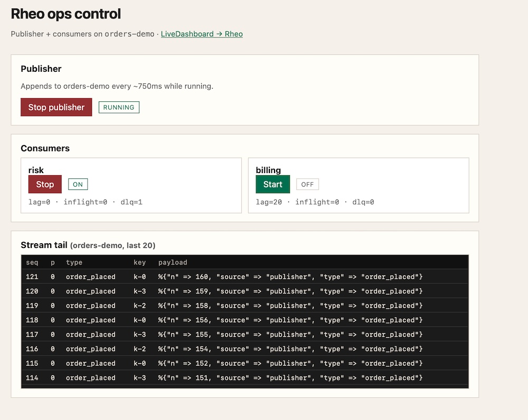Image resolution: width=528 pixels, height=420 pixels.
Task: Select the billing stats line lag=20
Action: 315,202
